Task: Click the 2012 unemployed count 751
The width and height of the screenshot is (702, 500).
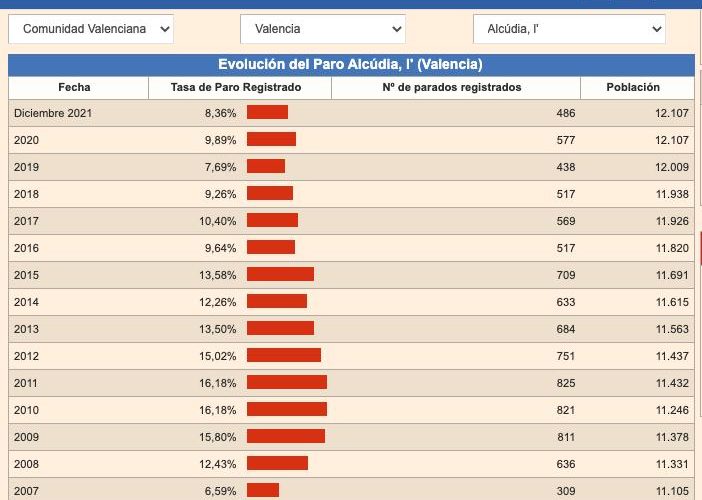Action: 565,356
